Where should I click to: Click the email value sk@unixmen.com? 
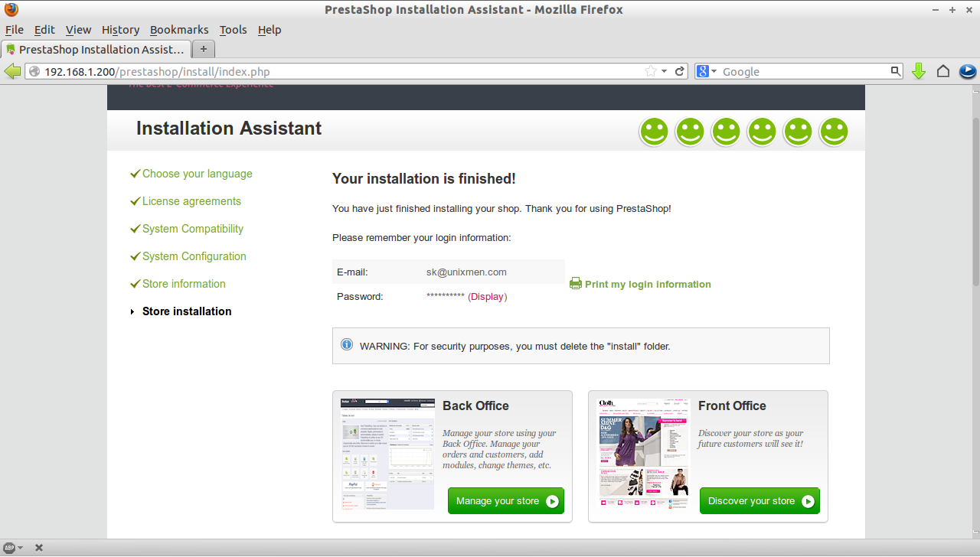[466, 272]
